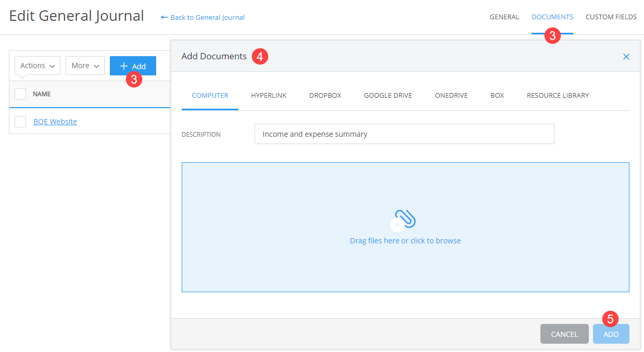Click the back arrow before General Journal

[x=163, y=17]
